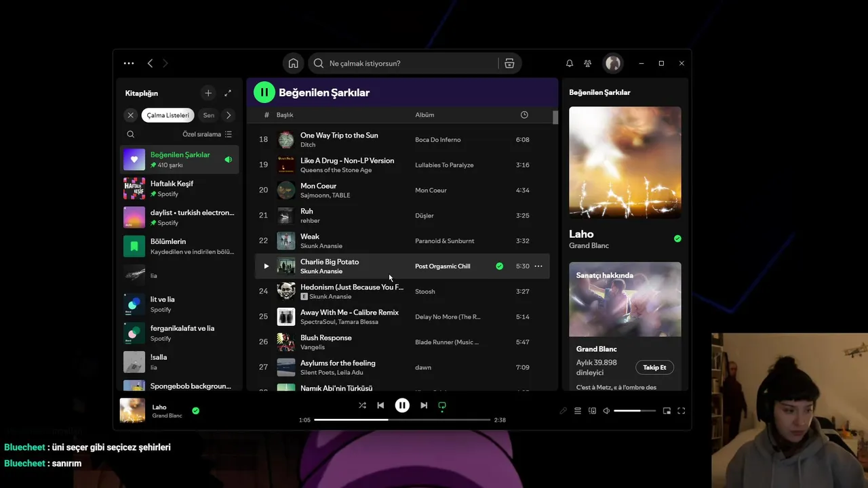Open the Laho cover in right panel
Image resolution: width=868 pixels, height=488 pixels.
click(x=625, y=163)
